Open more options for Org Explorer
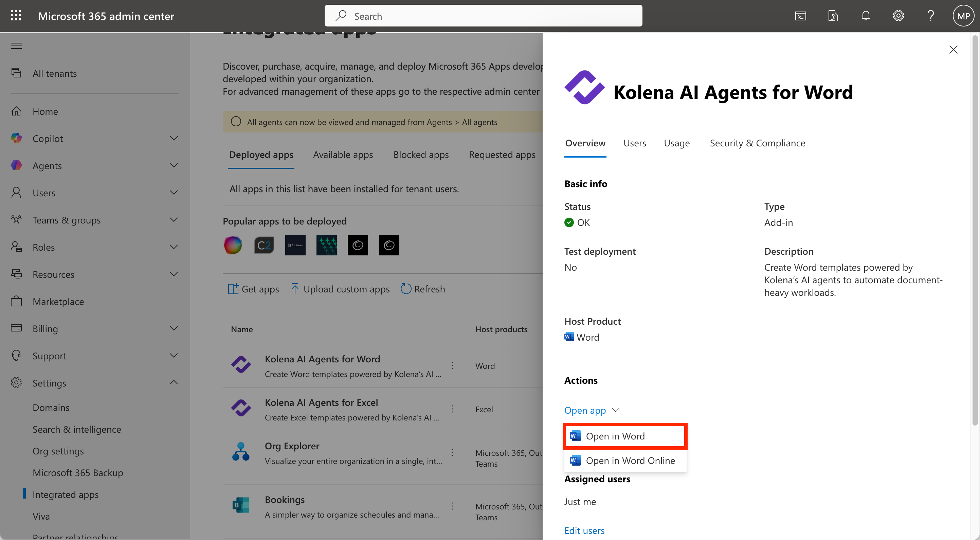Screen dimensions: 980x540 point(452,452)
